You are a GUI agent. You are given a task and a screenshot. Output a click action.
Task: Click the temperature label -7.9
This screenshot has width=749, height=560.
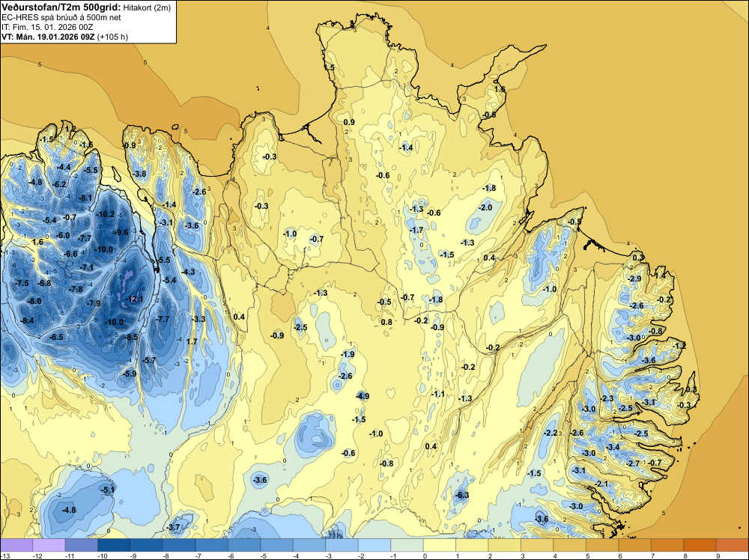93,303
